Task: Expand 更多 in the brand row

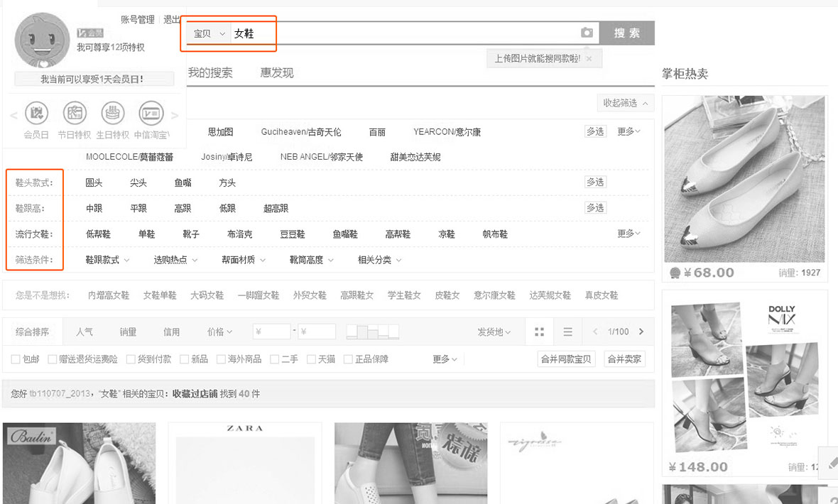Action: click(628, 131)
